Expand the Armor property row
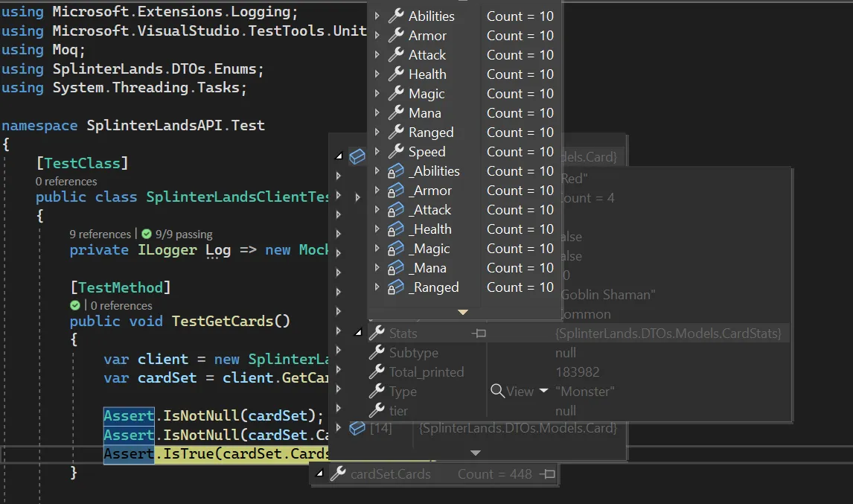 [x=377, y=36]
